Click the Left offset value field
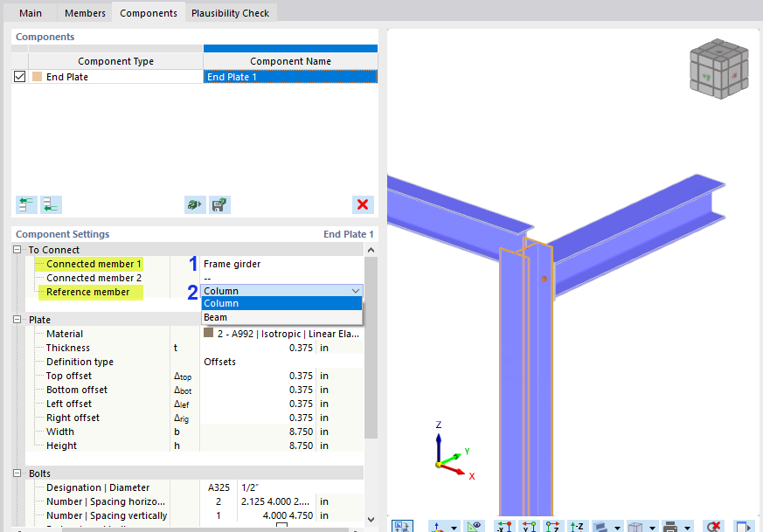 click(x=258, y=404)
